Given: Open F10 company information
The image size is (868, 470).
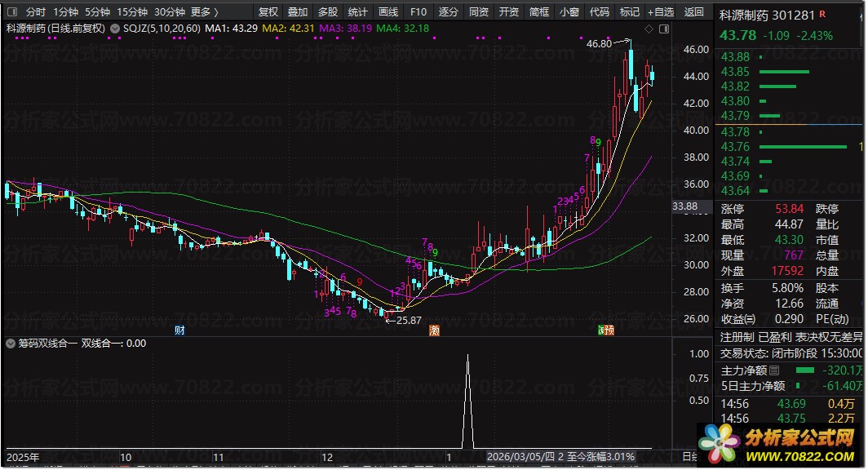Looking at the screenshot, I should (x=418, y=11).
